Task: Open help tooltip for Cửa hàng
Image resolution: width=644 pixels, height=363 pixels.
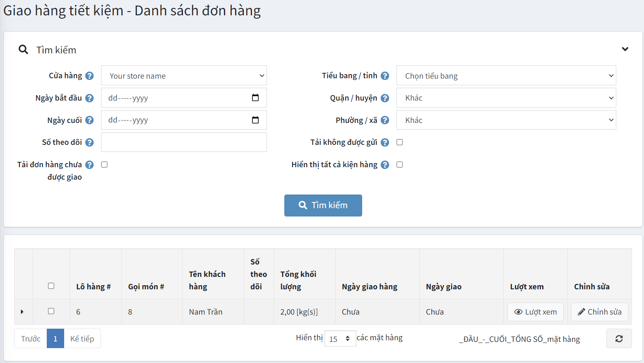Action: (89, 76)
